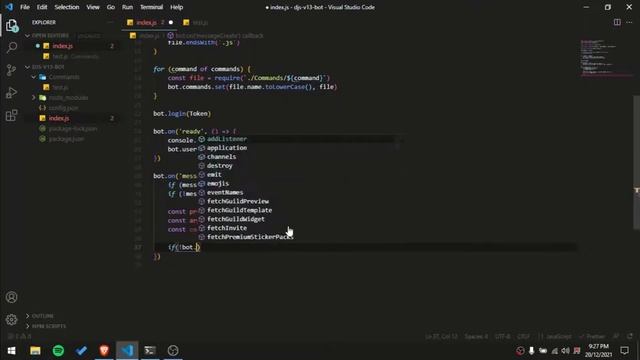Open the Run menu
The width and height of the screenshot is (640, 360).
tap(127, 7)
